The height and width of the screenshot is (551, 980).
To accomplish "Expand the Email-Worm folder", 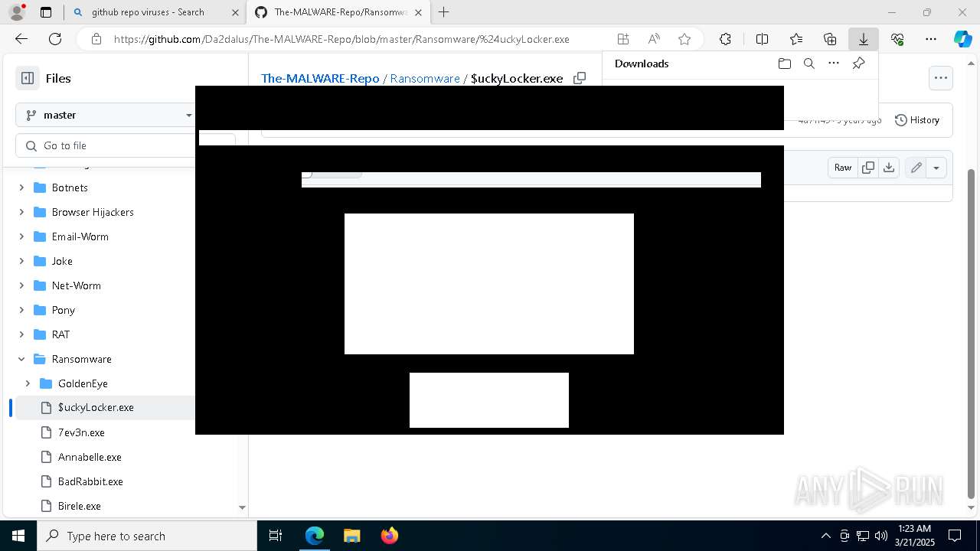I will click(x=21, y=236).
